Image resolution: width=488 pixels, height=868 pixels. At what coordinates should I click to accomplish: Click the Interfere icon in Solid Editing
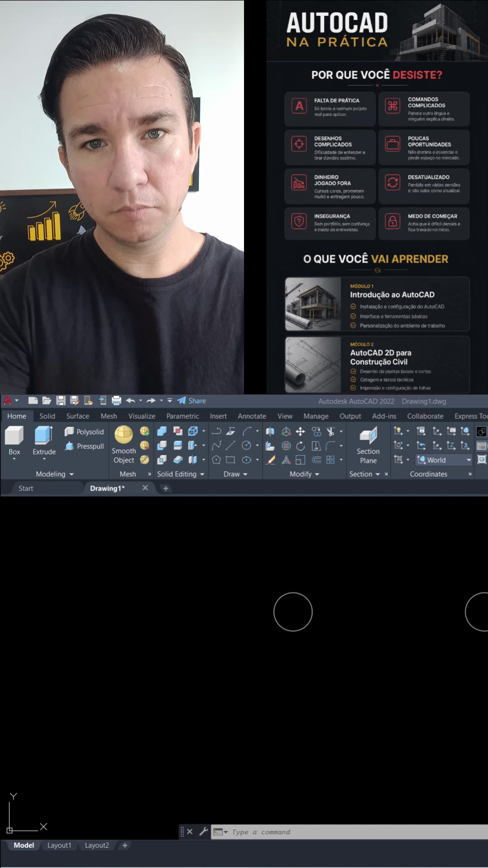[x=178, y=431]
